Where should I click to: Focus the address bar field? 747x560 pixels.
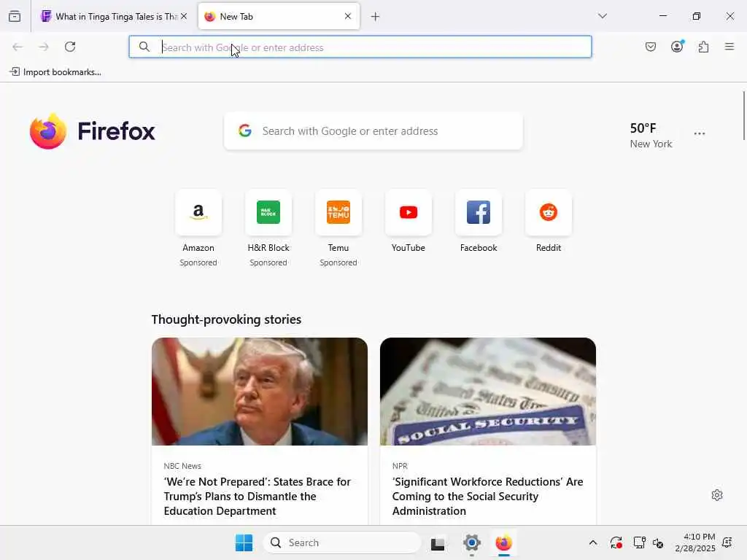click(360, 47)
